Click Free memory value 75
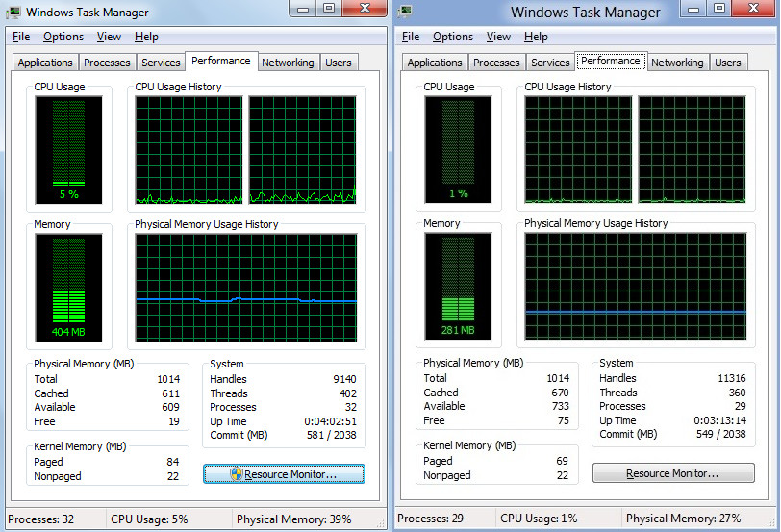The image size is (781, 532). (564, 420)
